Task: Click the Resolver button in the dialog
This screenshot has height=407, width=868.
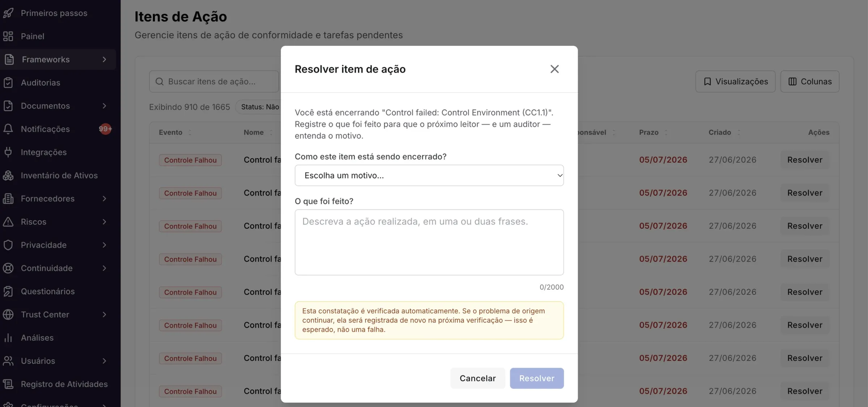Action: 537,378
